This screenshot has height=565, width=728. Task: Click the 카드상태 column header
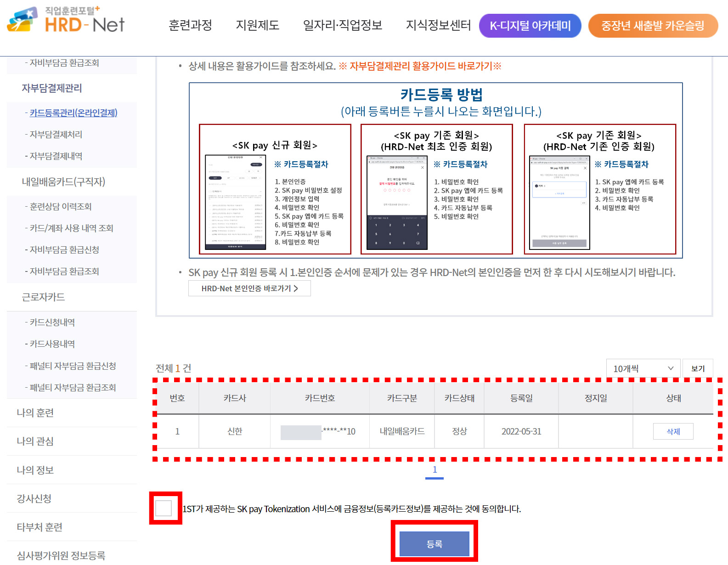click(x=459, y=398)
